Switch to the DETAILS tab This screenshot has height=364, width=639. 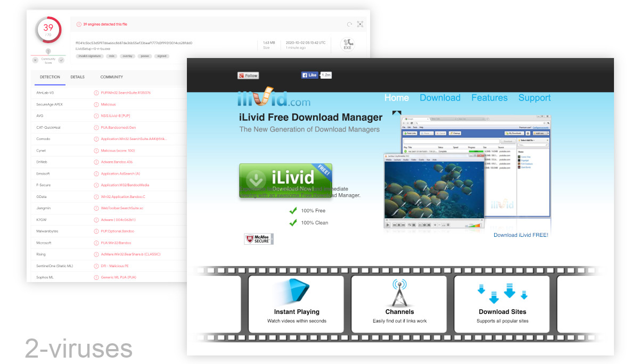(78, 77)
